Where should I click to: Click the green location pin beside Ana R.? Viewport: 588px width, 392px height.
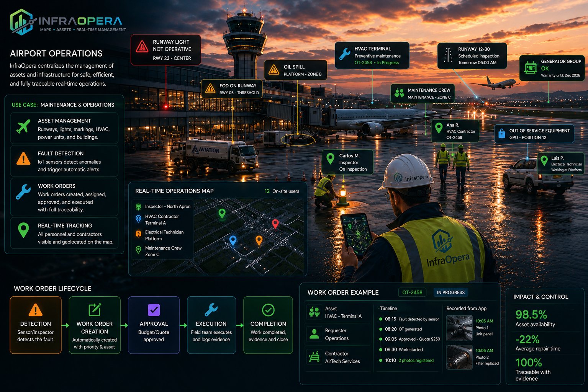tap(439, 128)
